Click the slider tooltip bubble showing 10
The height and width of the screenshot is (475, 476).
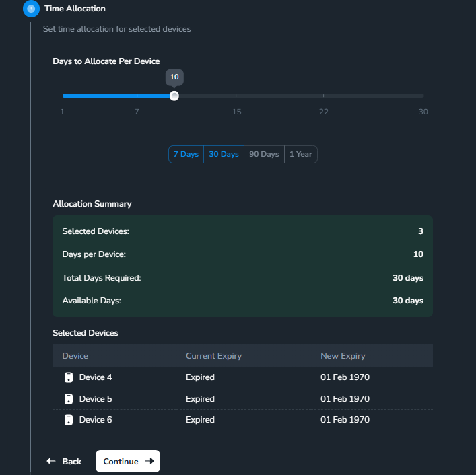174,77
